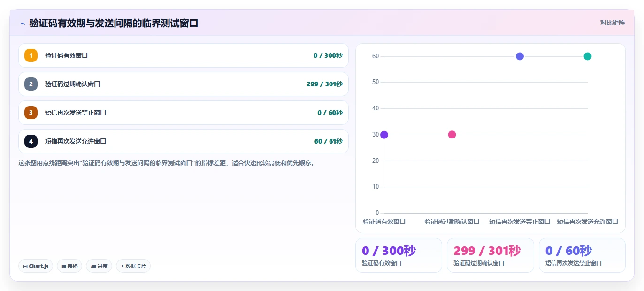Open the 短信再次发送禁止窗口 list row
This screenshot has width=644, height=291.
(x=184, y=113)
